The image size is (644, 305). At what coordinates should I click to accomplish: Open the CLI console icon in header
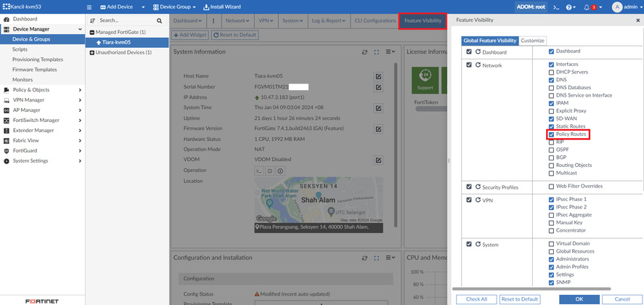tap(556, 7)
